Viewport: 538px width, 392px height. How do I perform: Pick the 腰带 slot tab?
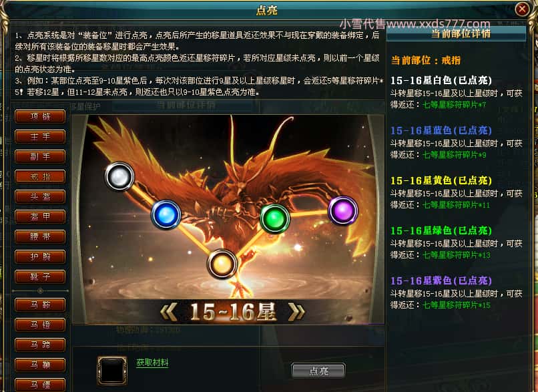click(40, 236)
